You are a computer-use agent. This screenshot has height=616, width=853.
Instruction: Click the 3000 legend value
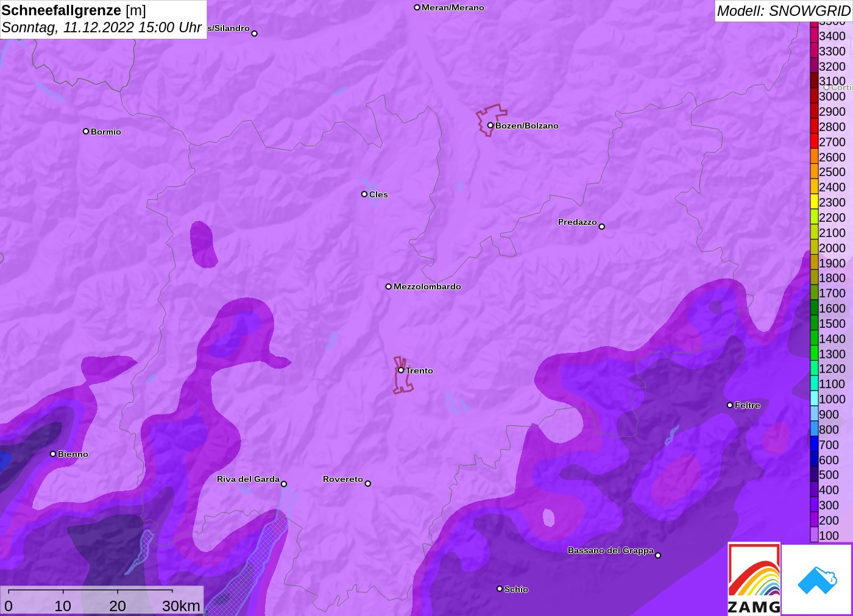click(832, 96)
